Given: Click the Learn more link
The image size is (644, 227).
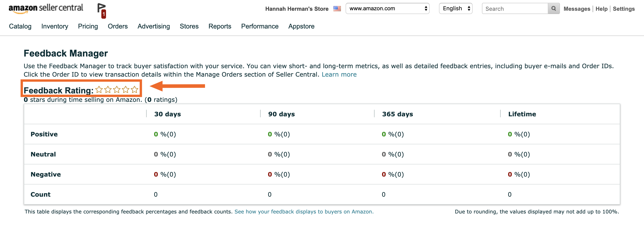Looking at the screenshot, I should pyautogui.click(x=339, y=74).
